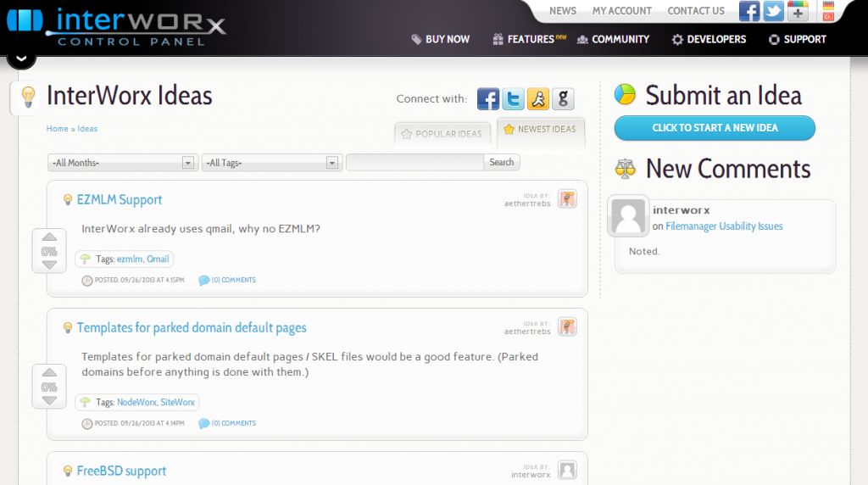Go to the News page
868x485 pixels.
point(563,10)
